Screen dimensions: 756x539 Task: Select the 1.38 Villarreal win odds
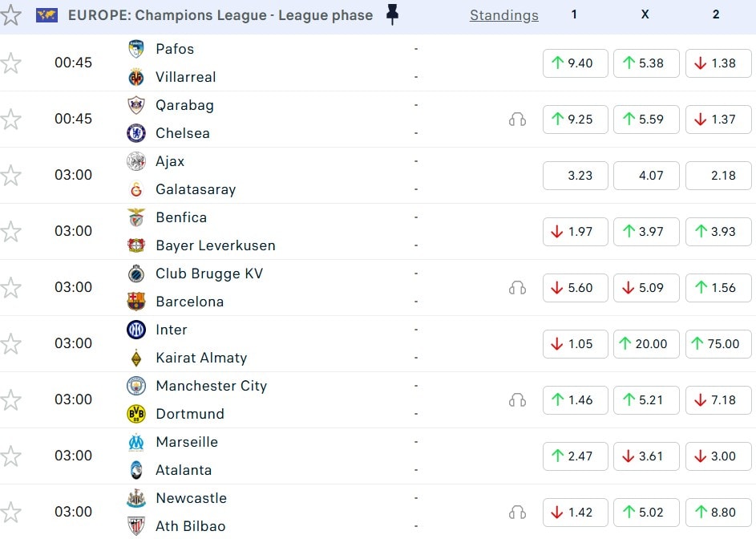718,63
